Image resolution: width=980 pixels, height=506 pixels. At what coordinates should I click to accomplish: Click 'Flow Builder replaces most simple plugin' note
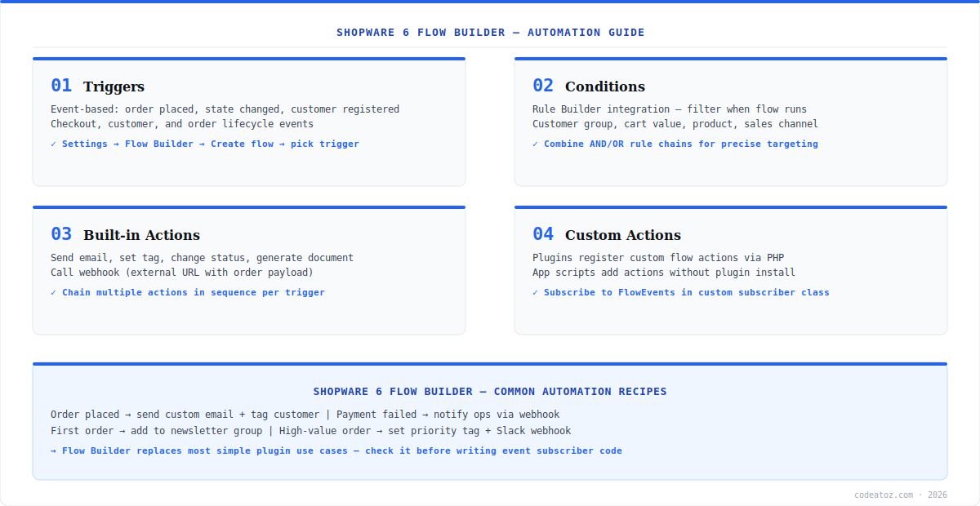point(336,451)
